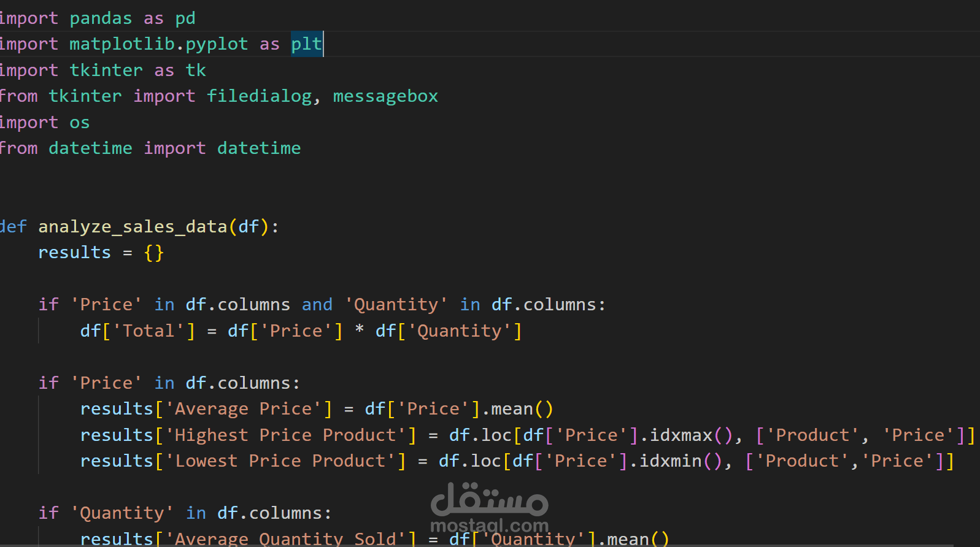Click the empty braces '{}' literal
Screen dimensions: 980x547
pyautogui.click(x=154, y=253)
